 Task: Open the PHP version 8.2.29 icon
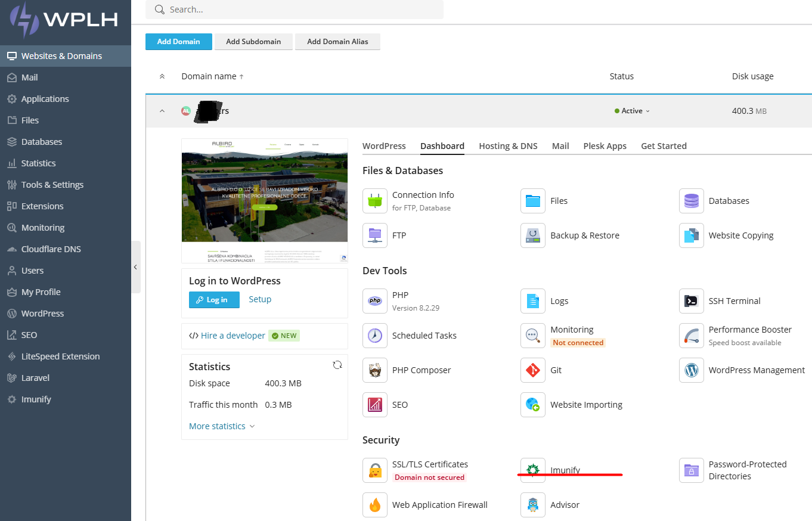pyautogui.click(x=375, y=301)
